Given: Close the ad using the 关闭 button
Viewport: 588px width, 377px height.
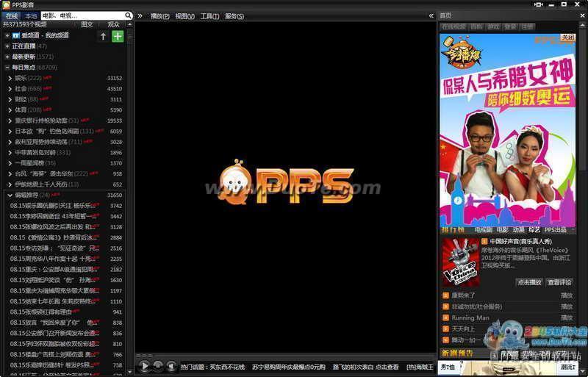Looking at the screenshot, I should (x=567, y=37).
